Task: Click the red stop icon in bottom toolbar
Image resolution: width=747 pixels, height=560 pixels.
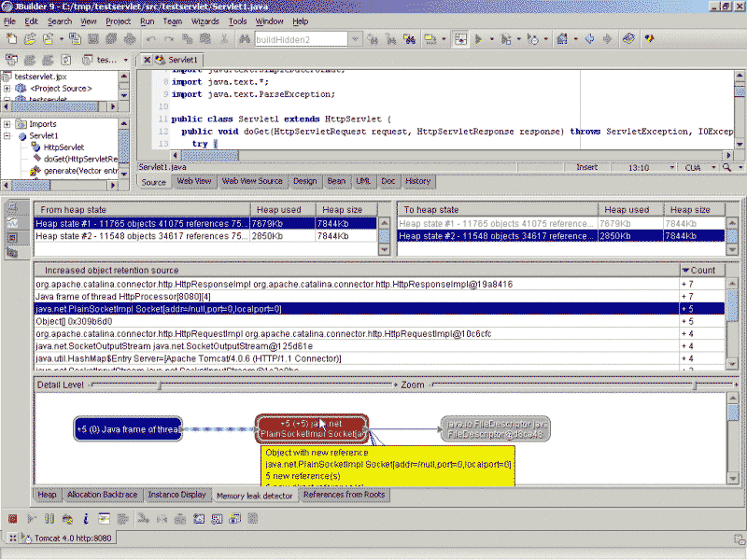Action: click(12, 518)
